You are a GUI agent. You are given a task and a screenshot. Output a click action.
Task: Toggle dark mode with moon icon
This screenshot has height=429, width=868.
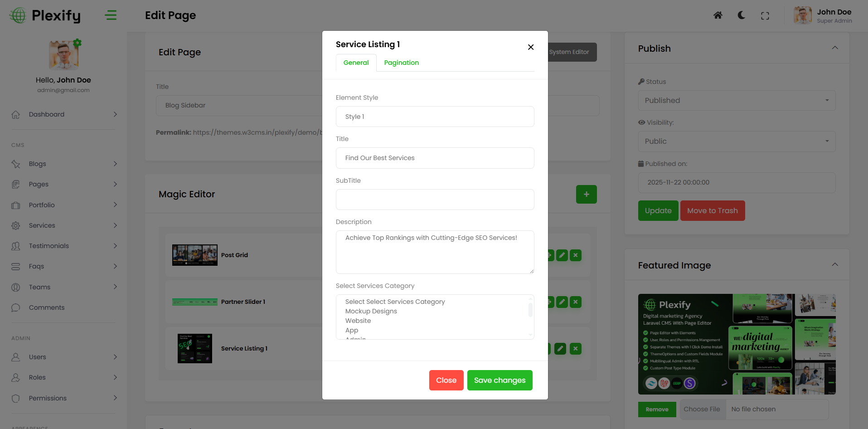[742, 15]
